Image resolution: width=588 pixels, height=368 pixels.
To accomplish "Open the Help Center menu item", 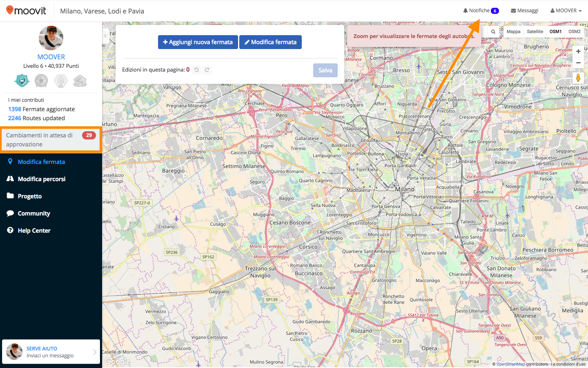I will point(34,231).
